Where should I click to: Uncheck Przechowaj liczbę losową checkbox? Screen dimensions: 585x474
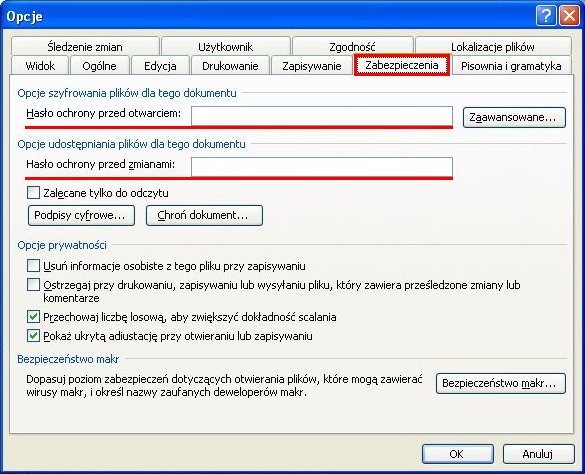pos(33,317)
